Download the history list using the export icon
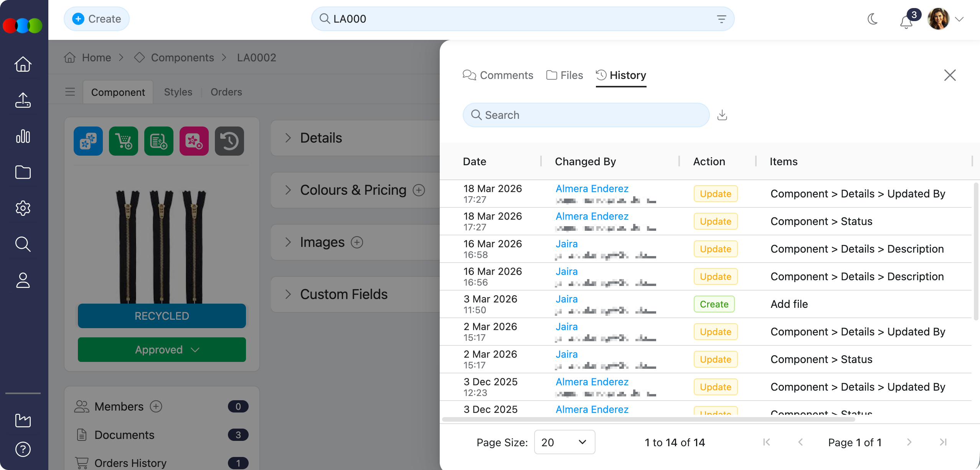980x470 pixels. [722, 115]
